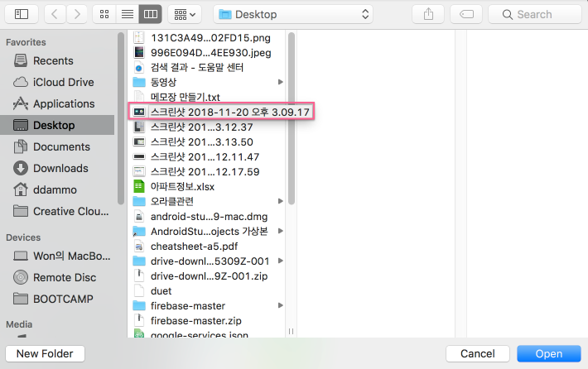Click the 스크린샷 3.09.17 thumbnail icon

(x=139, y=112)
